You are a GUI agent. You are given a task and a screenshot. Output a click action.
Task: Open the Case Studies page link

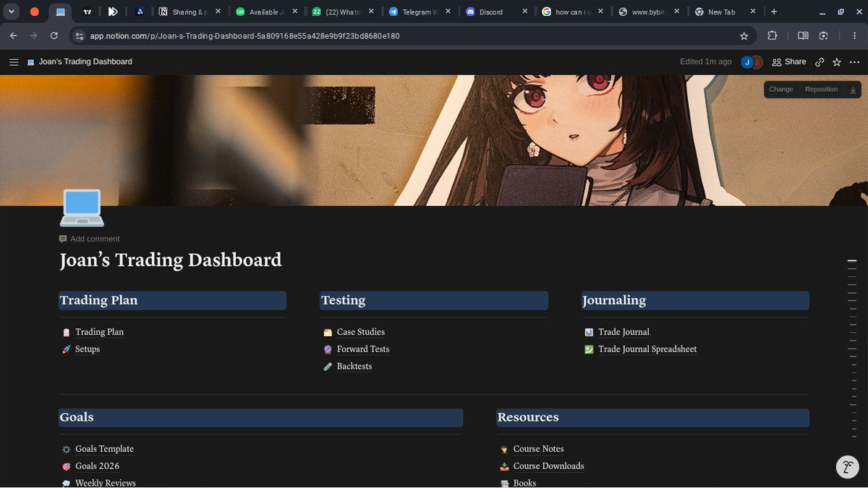pos(361,332)
